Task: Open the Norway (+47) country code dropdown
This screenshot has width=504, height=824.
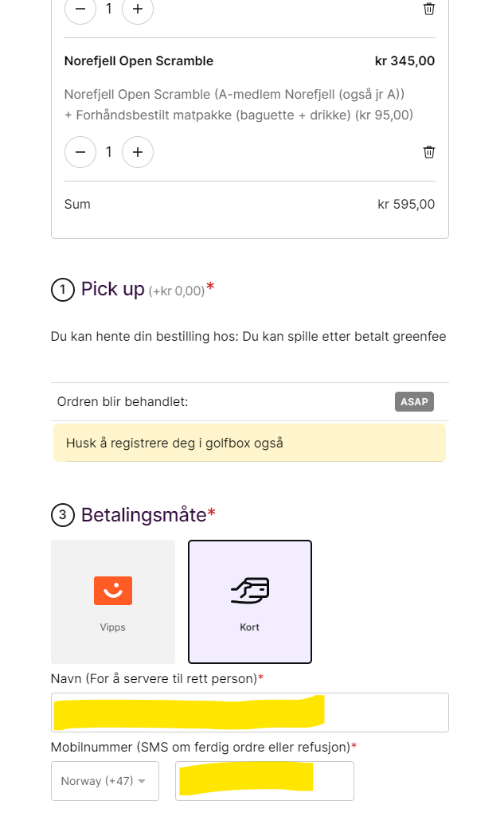Action: pos(104,781)
